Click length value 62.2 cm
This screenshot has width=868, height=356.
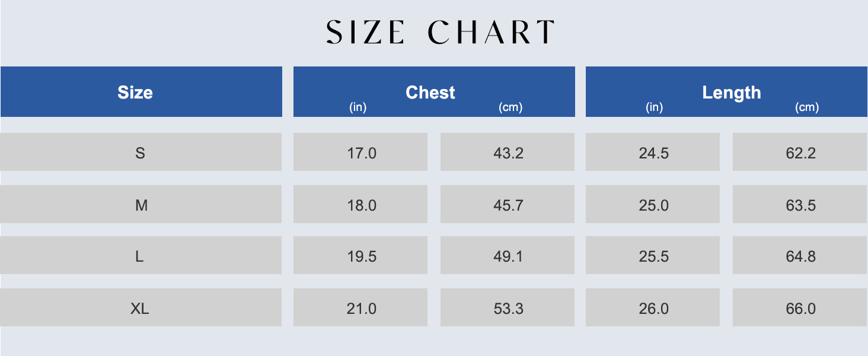[x=800, y=152]
